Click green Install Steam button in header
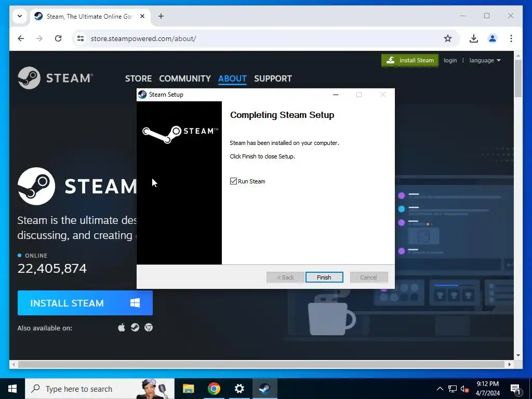 (410, 60)
